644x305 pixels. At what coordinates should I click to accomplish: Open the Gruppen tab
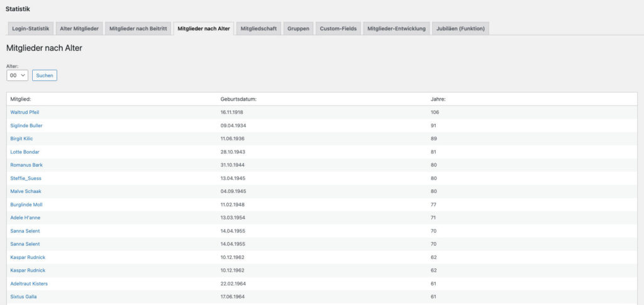[298, 28]
